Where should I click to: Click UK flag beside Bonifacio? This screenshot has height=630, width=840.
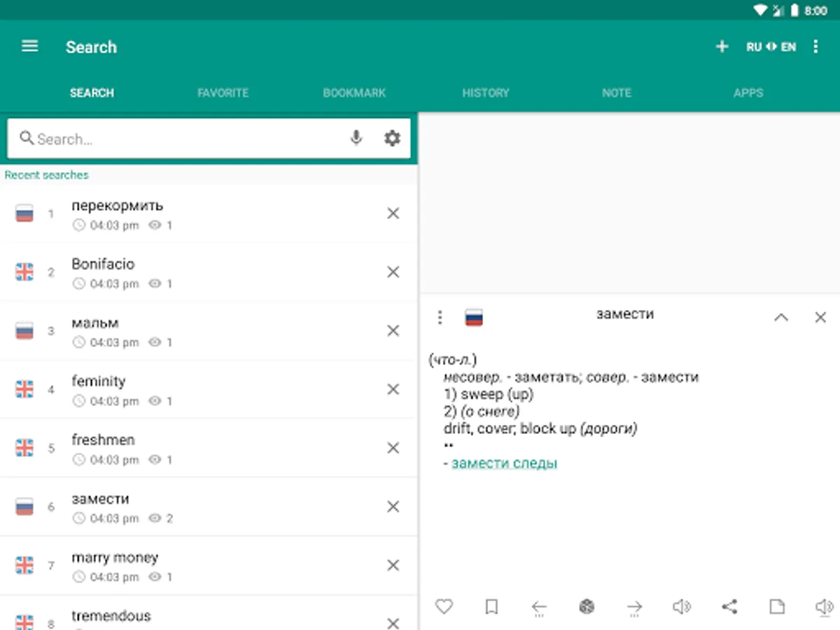coord(24,272)
